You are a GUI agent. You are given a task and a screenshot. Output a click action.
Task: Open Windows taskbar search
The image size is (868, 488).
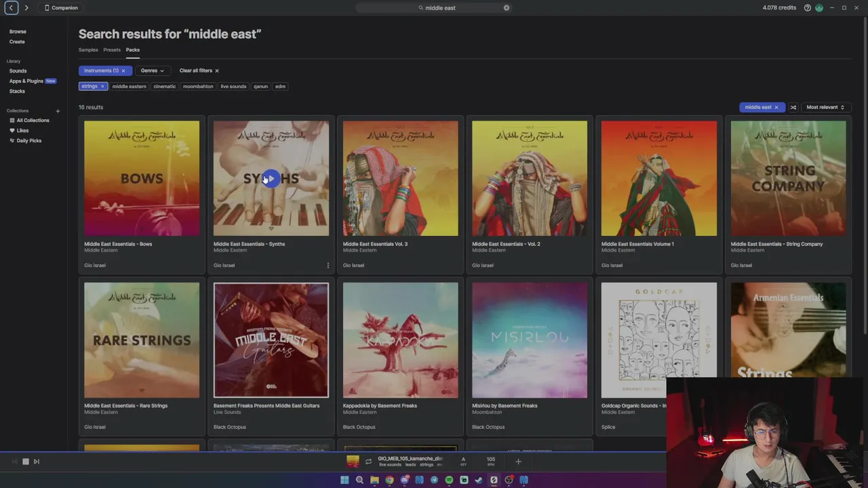click(359, 480)
